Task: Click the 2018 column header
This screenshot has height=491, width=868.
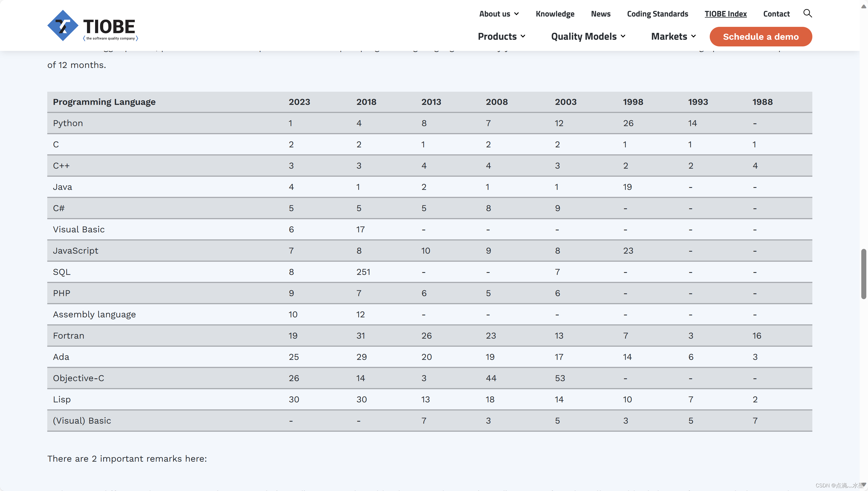Action: (366, 102)
